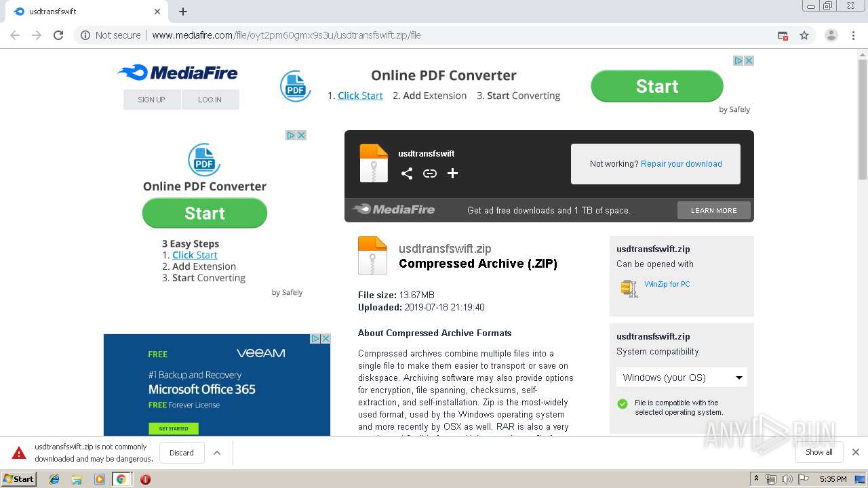The width and height of the screenshot is (868, 488).
Task: Open the Chrome profile avatar
Action: pos(831,35)
